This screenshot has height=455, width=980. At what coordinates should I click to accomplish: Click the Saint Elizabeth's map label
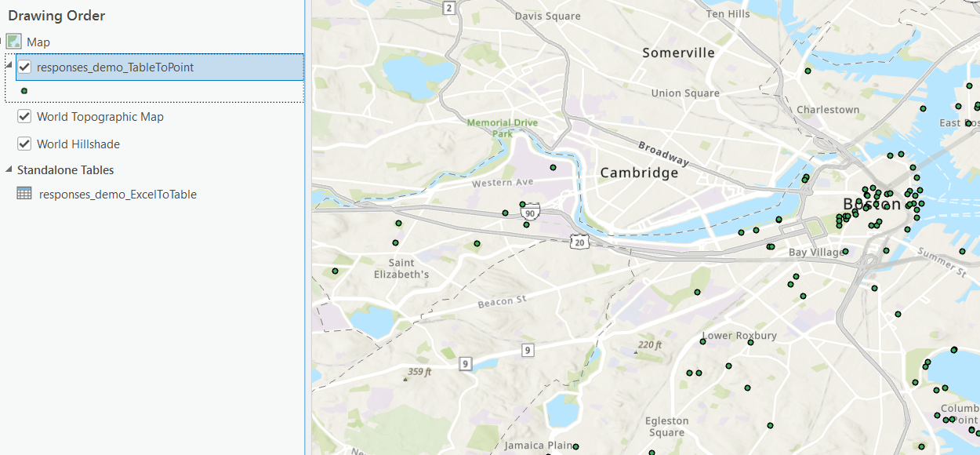click(401, 269)
